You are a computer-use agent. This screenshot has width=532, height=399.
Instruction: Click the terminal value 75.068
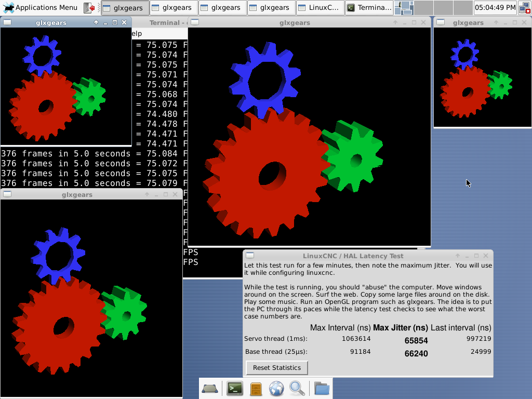coord(162,95)
